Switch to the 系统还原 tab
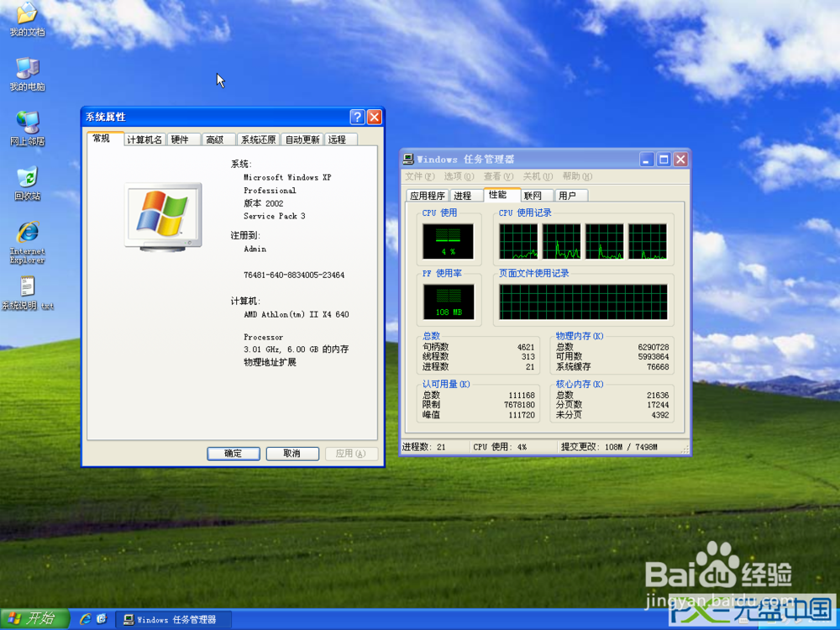Image resolution: width=840 pixels, height=630 pixels. click(258, 139)
